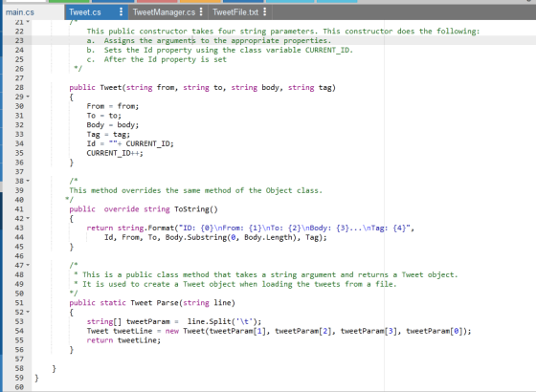Click line number 23 in the gutter
The height and width of the screenshot is (392, 536).
click(x=19, y=40)
